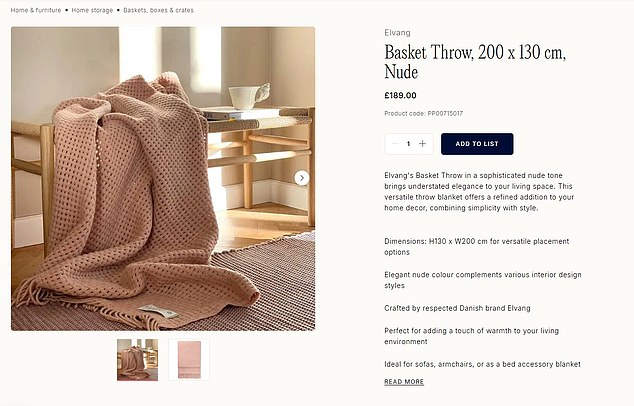
Task: Decrease quantity with the minus icon
Action: pos(395,144)
